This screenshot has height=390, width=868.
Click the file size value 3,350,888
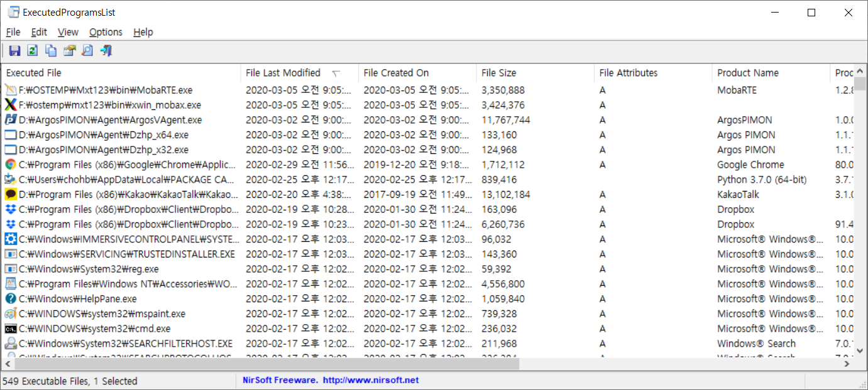click(503, 90)
